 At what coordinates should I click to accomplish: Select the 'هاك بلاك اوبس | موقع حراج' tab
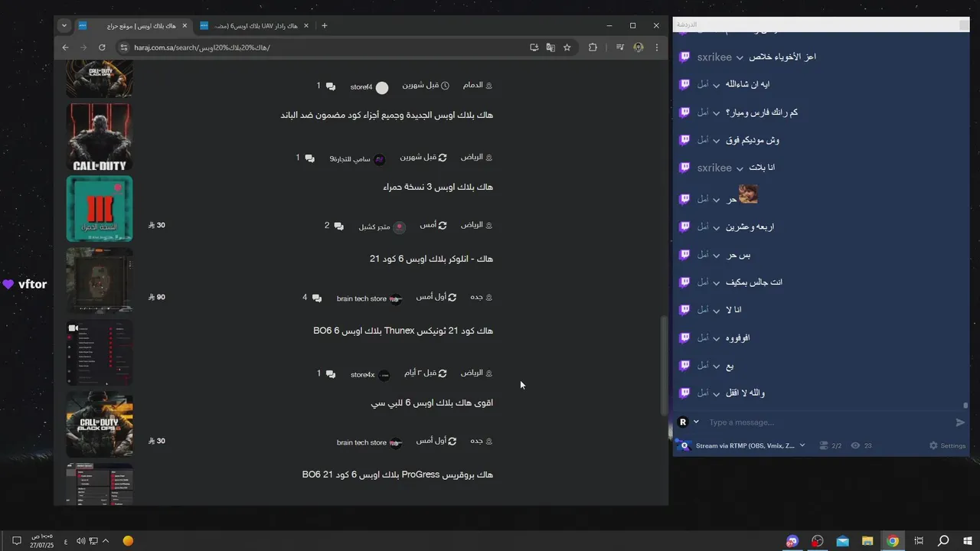(133, 25)
